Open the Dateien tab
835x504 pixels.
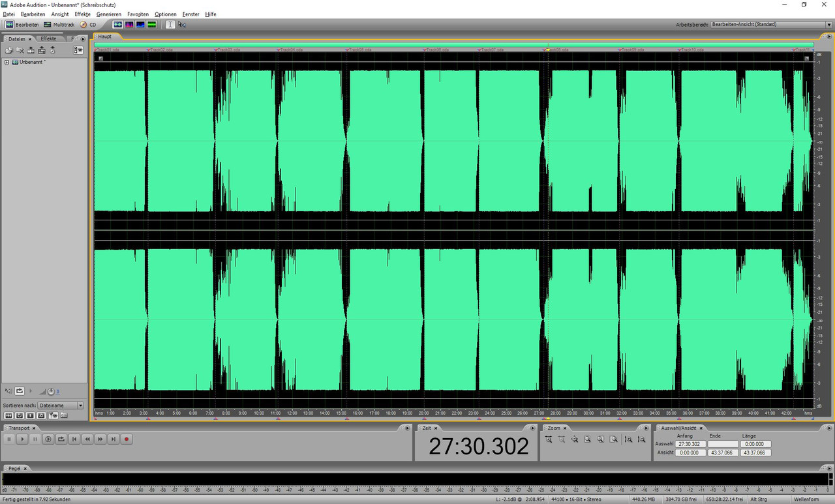click(17, 38)
